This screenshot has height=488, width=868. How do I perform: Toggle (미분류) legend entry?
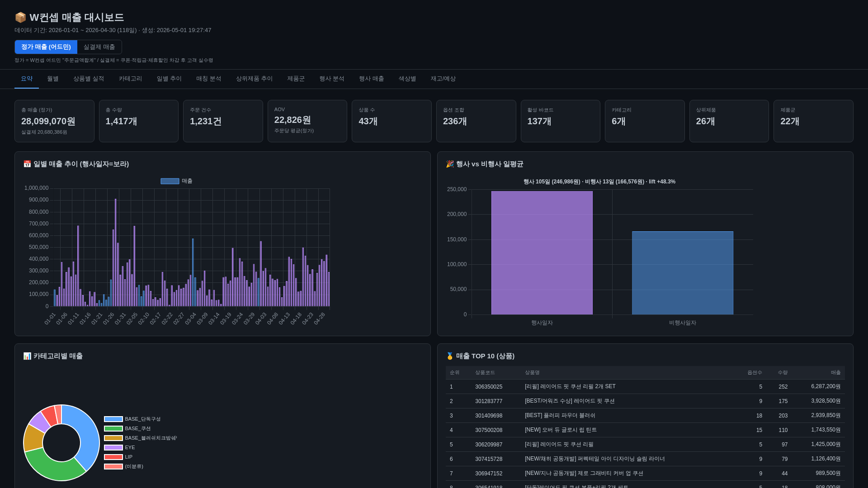124,467
